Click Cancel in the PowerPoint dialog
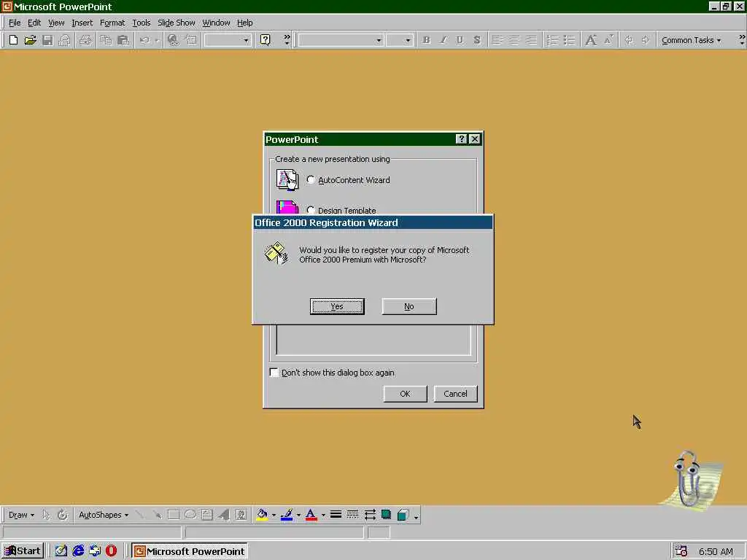The width and height of the screenshot is (747, 560). point(455,393)
